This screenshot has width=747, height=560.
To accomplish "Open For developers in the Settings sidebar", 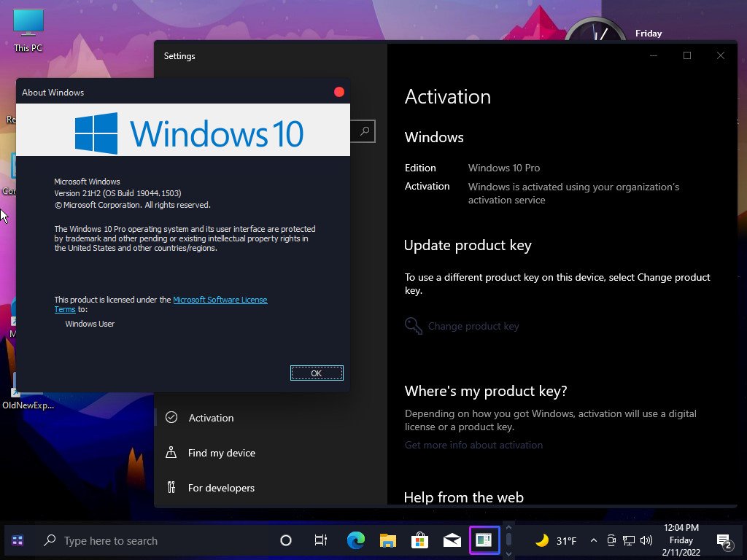I will 221,488.
